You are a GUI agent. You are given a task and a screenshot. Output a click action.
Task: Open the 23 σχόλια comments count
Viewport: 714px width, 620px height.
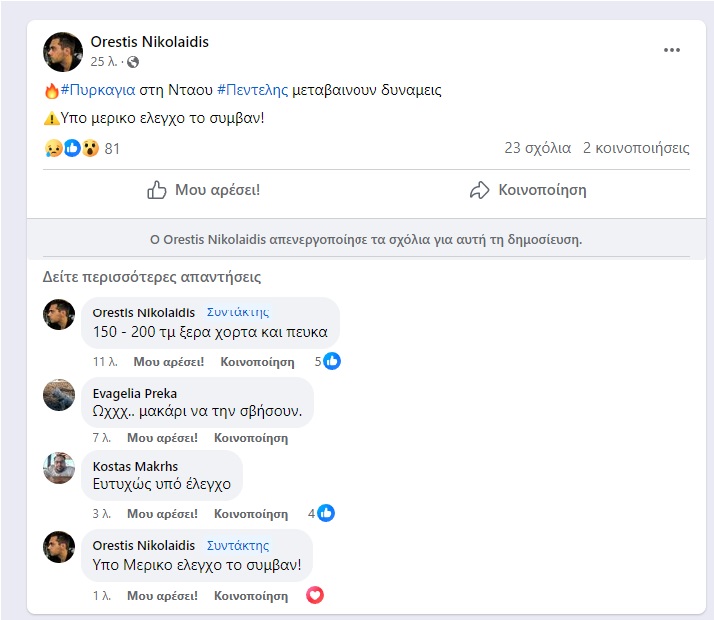pos(537,149)
